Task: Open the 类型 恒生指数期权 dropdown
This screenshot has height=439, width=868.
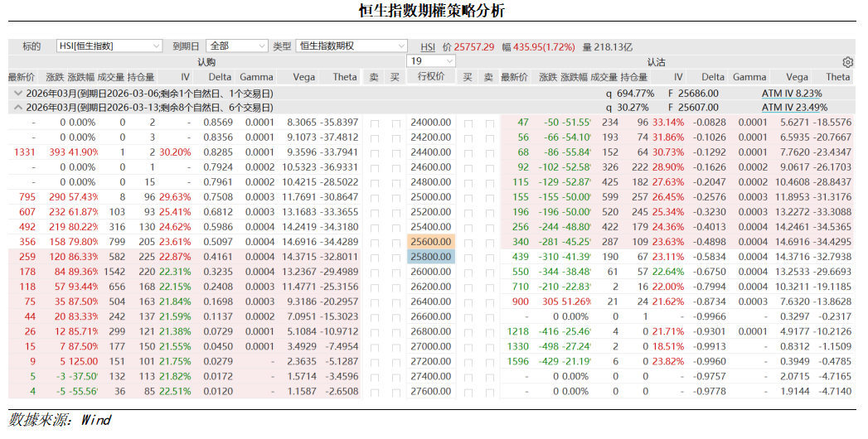Action: pos(352,46)
